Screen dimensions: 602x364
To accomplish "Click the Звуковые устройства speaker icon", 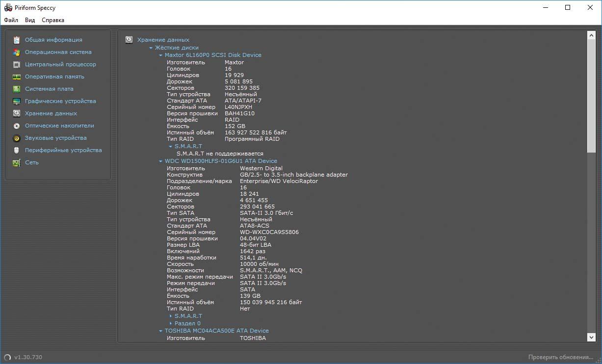I will click(x=17, y=138).
